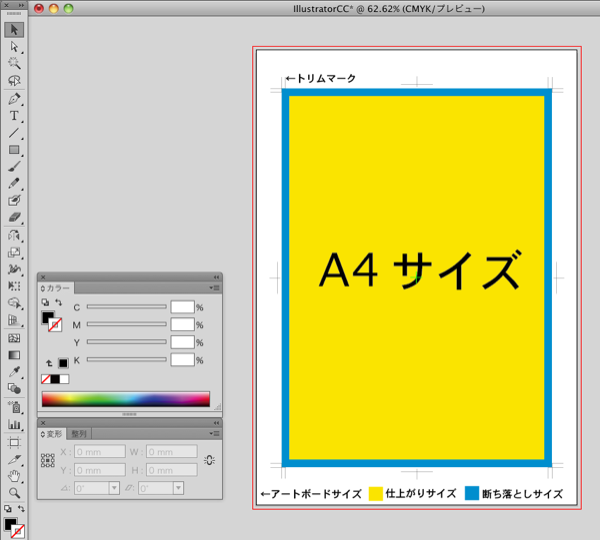Open the Color panel options menu
The image size is (600, 540).
click(215, 288)
